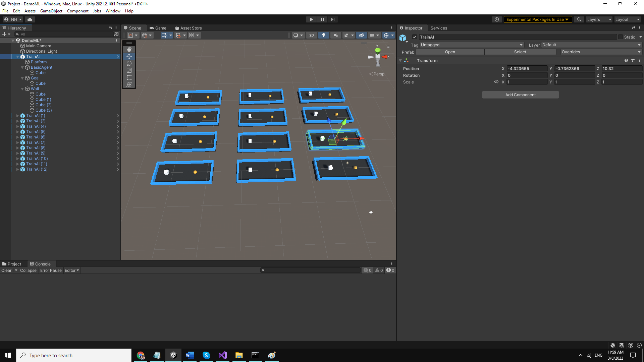Switch the Scene view to 2D mode
Image resolution: width=644 pixels, height=362 pixels.
click(311, 35)
